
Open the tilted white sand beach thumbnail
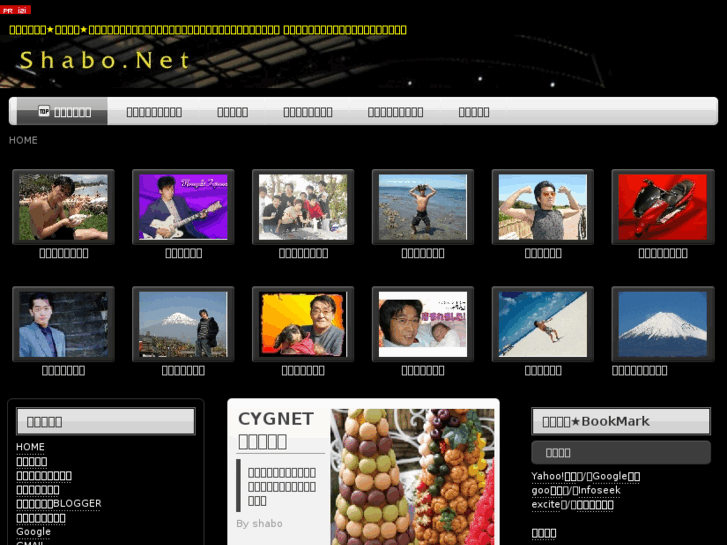tap(542, 324)
